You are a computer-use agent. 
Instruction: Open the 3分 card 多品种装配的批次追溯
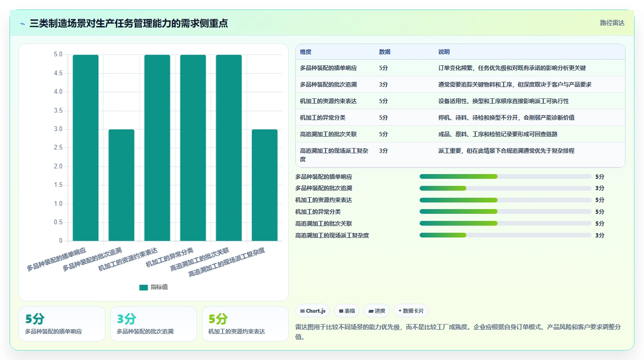coord(154,324)
